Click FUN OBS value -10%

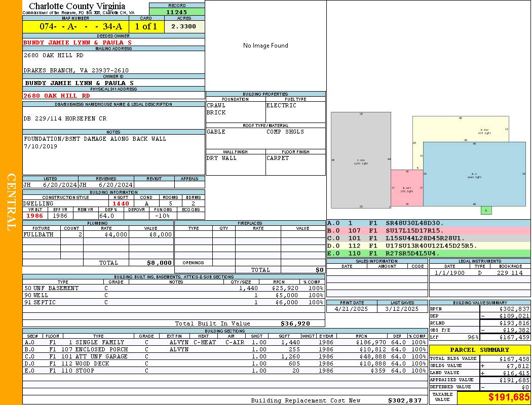point(162,216)
